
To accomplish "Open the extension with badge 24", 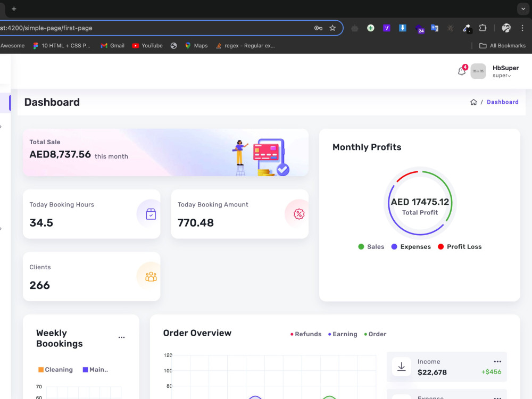I will point(419,29).
